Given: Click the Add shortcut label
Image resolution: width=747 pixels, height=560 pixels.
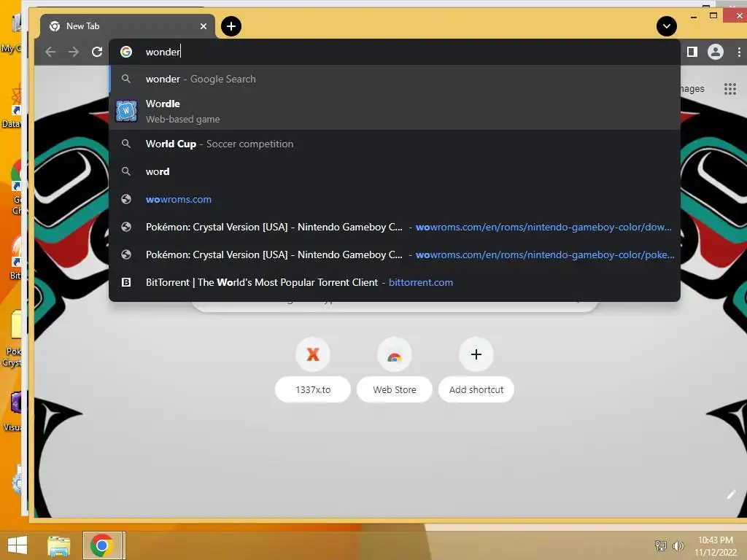Looking at the screenshot, I should point(476,389).
